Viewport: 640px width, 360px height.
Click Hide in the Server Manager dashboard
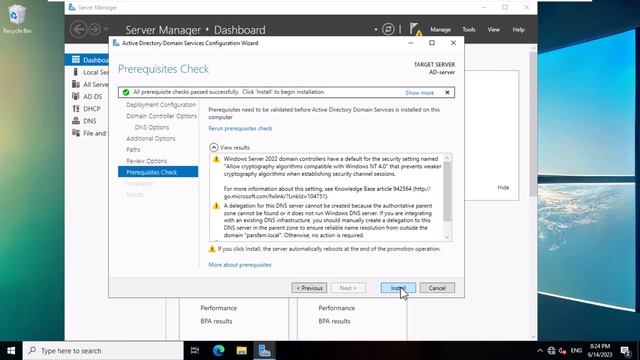tap(503, 187)
